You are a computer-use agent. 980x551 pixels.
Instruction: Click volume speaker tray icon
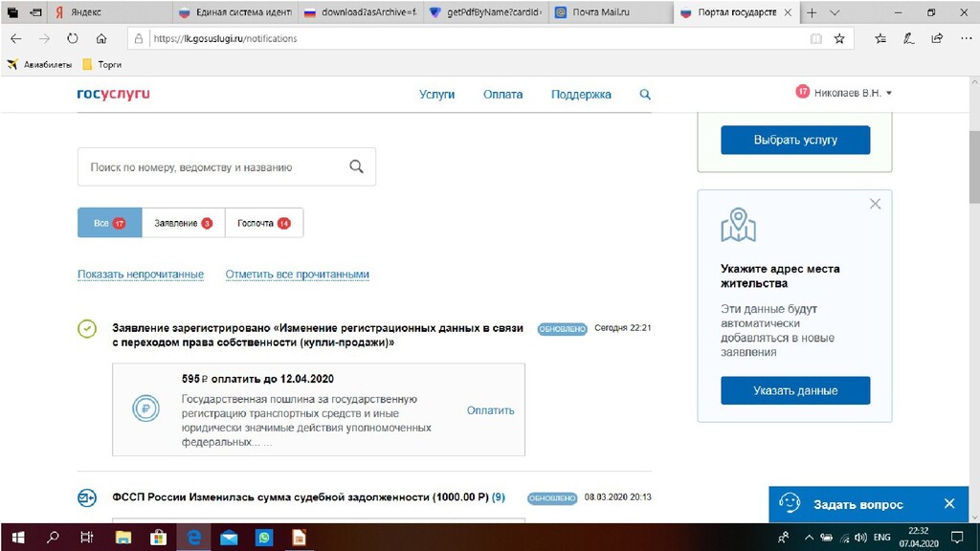(861, 538)
